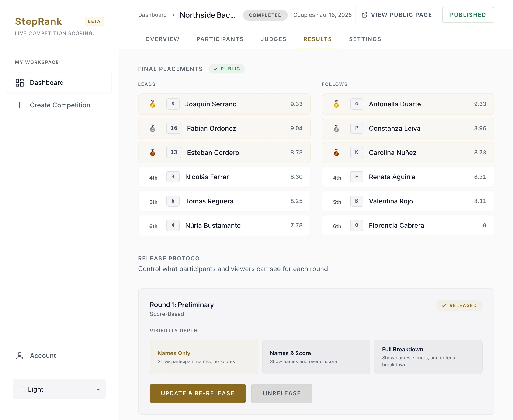Click bib number 3 badge for Nicolás Ferrer
The image size is (513, 420).
point(173,177)
